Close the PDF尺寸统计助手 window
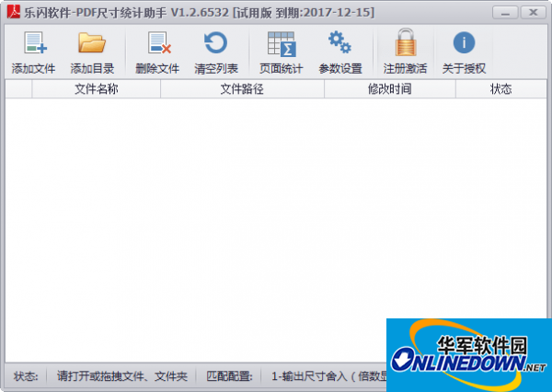This screenshot has height=392, width=552. pyautogui.click(x=534, y=13)
